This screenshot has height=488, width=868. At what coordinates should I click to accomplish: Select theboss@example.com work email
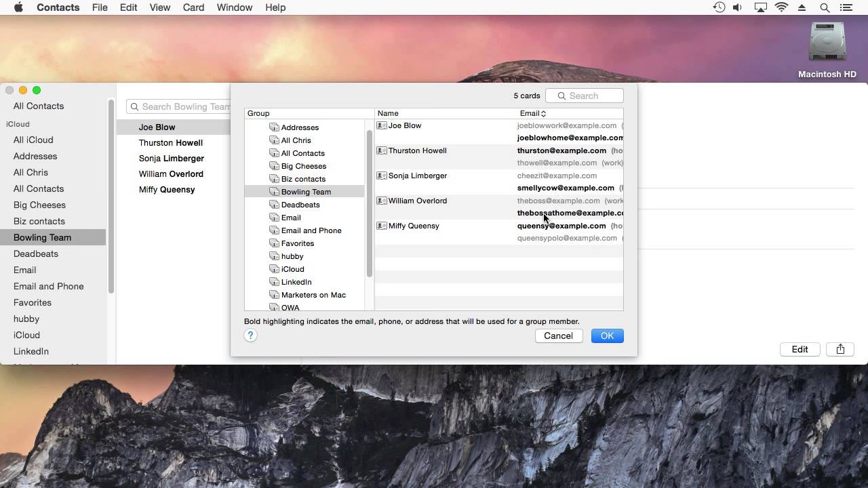[x=558, y=201]
